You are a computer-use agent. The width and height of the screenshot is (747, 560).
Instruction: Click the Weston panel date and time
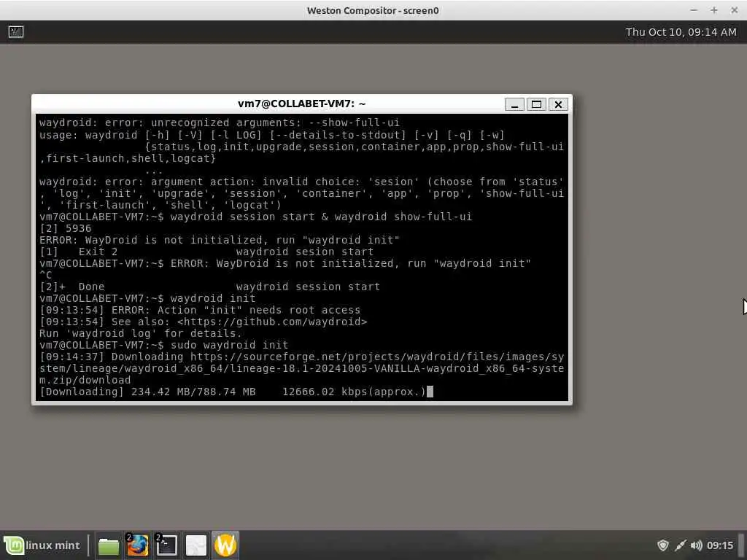pyautogui.click(x=681, y=32)
